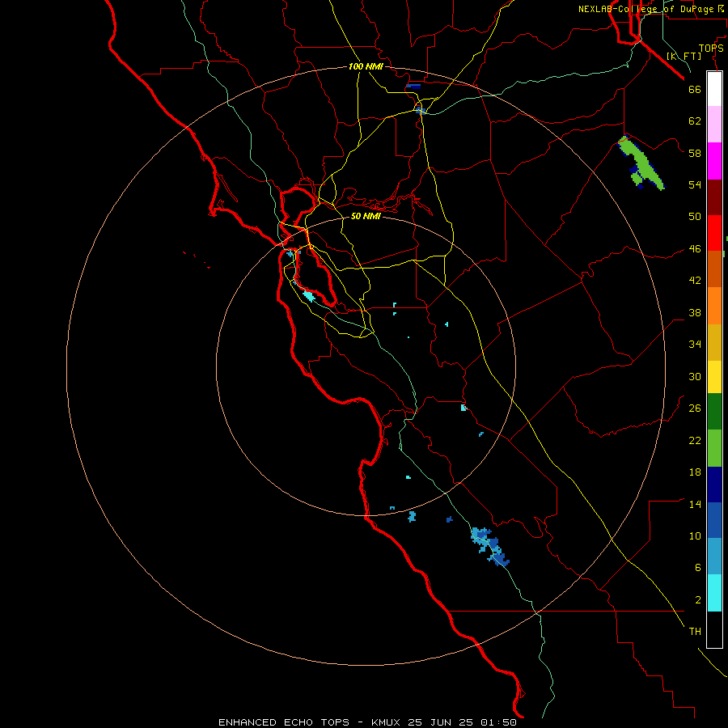
Task: Click the legend value "58"
Action: [695, 153]
